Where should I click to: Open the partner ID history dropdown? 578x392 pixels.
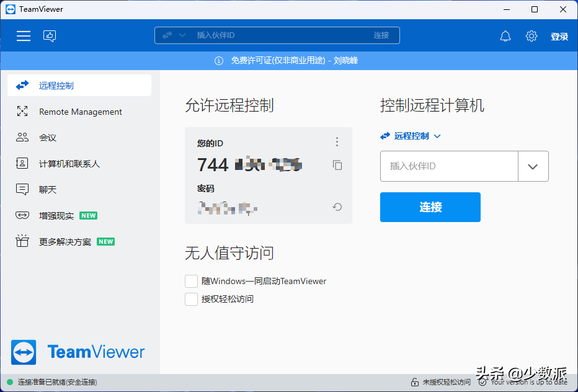coord(533,166)
